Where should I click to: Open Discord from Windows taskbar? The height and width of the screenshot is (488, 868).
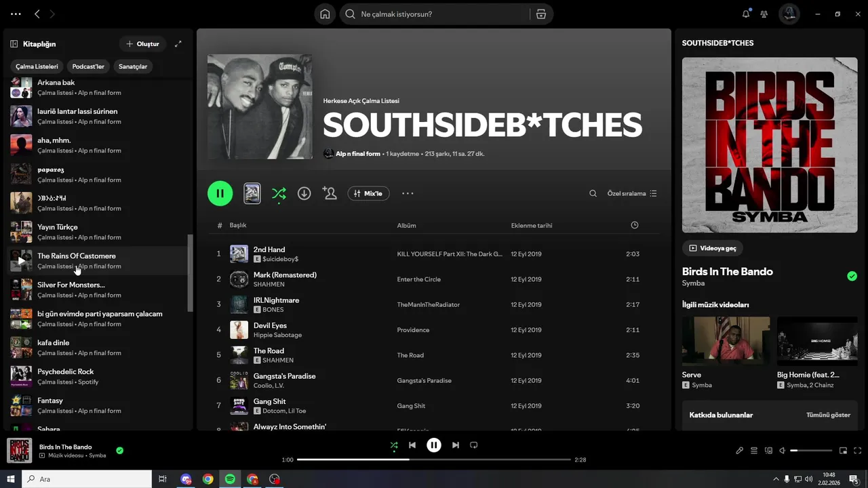(x=186, y=479)
